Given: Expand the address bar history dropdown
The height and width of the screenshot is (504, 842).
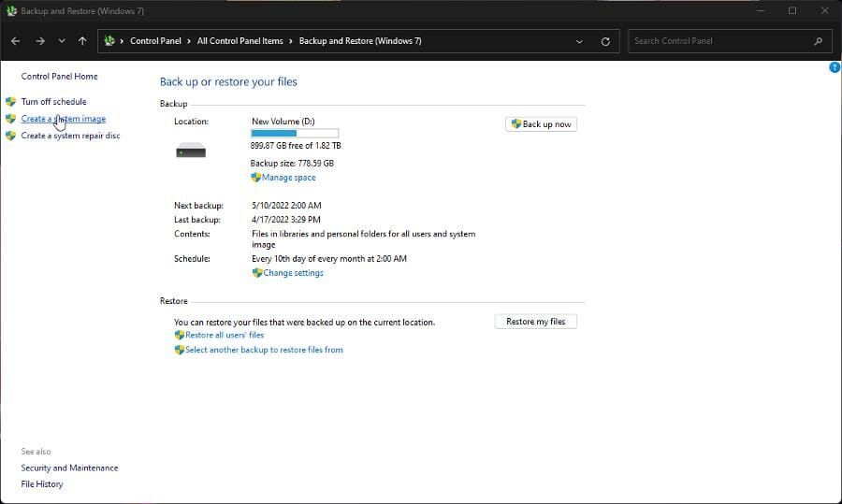Looking at the screenshot, I should pyautogui.click(x=579, y=41).
